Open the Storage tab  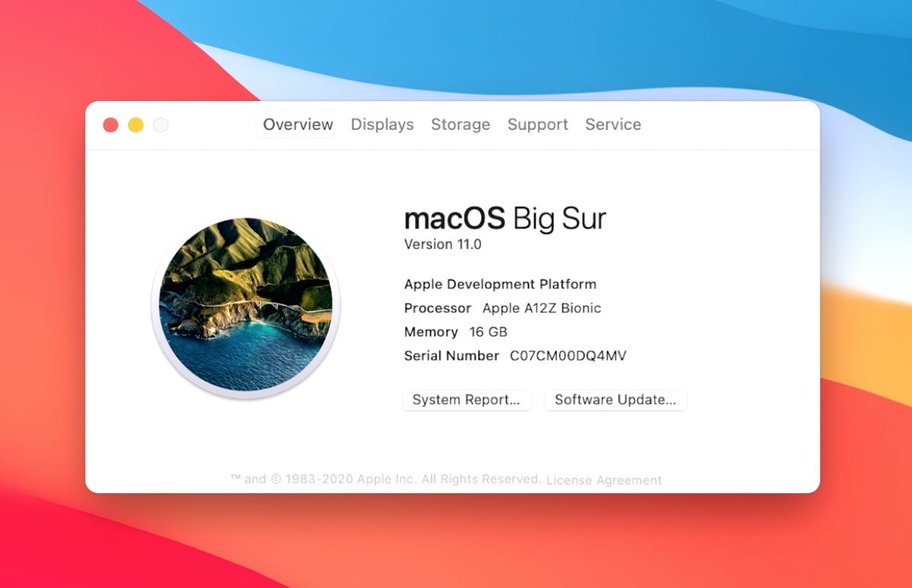[x=461, y=125]
